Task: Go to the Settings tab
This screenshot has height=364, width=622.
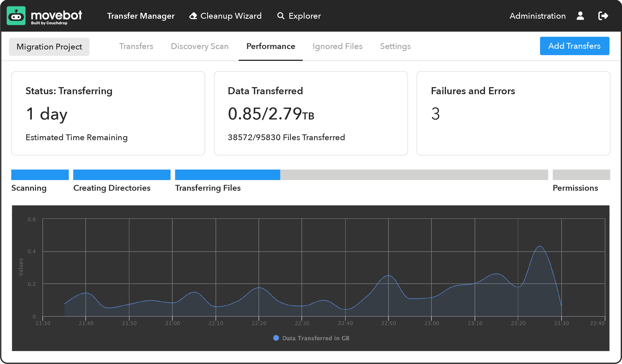Action: point(395,46)
